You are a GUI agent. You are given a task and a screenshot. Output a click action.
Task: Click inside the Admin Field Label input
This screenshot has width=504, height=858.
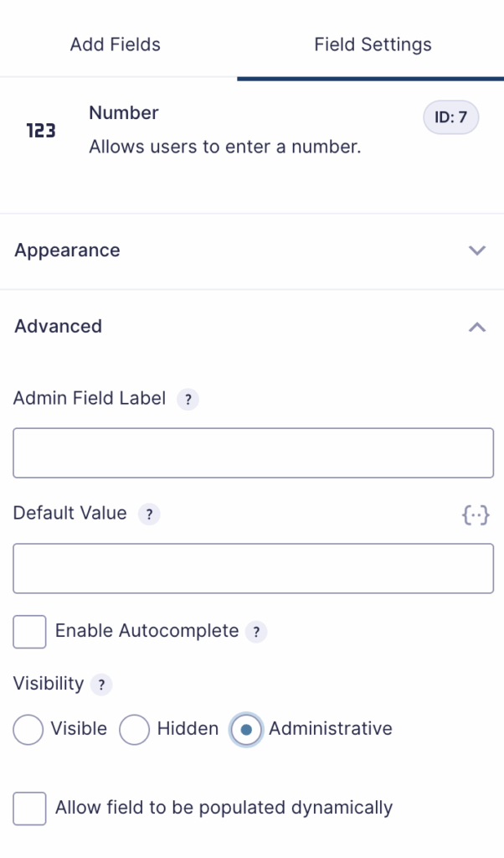pyautogui.click(x=252, y=452)
